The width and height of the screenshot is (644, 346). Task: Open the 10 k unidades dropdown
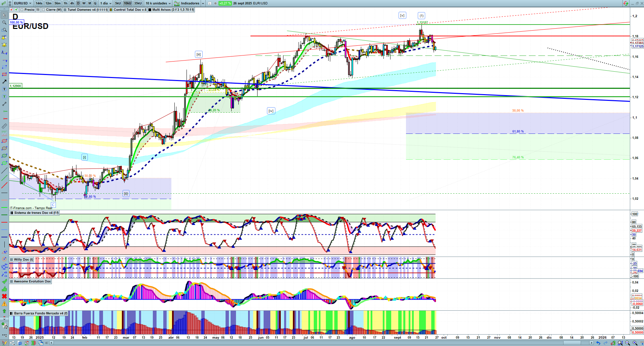point(158,3)
